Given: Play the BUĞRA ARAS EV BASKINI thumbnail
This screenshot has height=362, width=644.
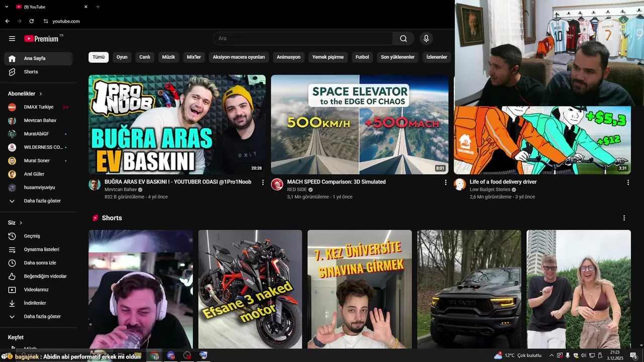Looking at the screenshot, I should click(177, 125).
